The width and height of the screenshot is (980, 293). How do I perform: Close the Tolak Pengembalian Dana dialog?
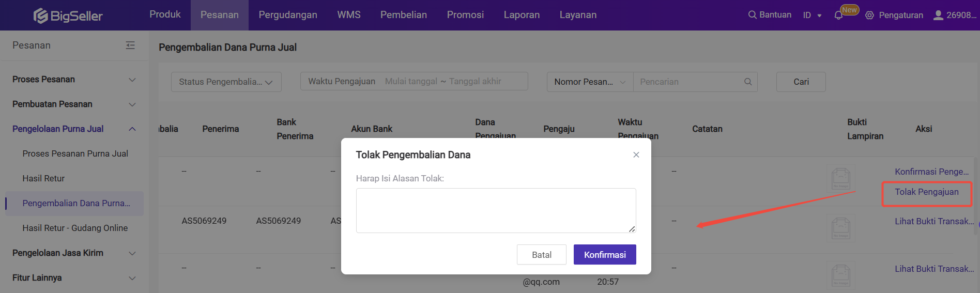coord(636,155)
